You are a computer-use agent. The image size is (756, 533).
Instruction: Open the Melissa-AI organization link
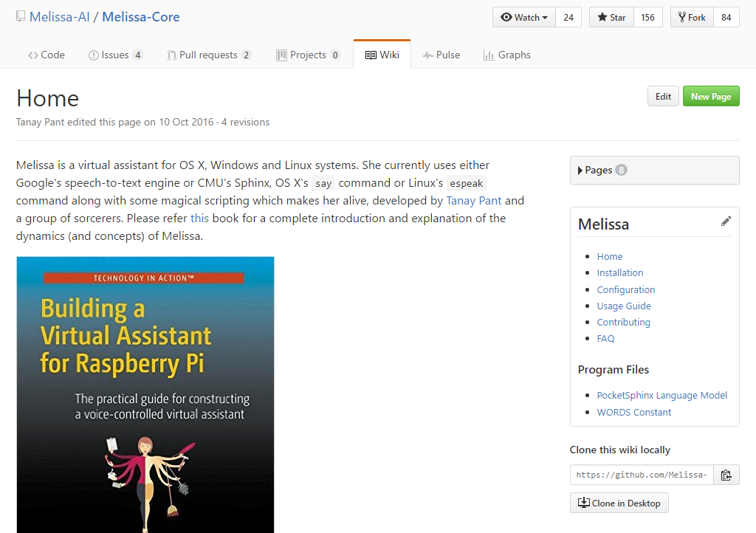pyautogui.click(x=59, y=17)
